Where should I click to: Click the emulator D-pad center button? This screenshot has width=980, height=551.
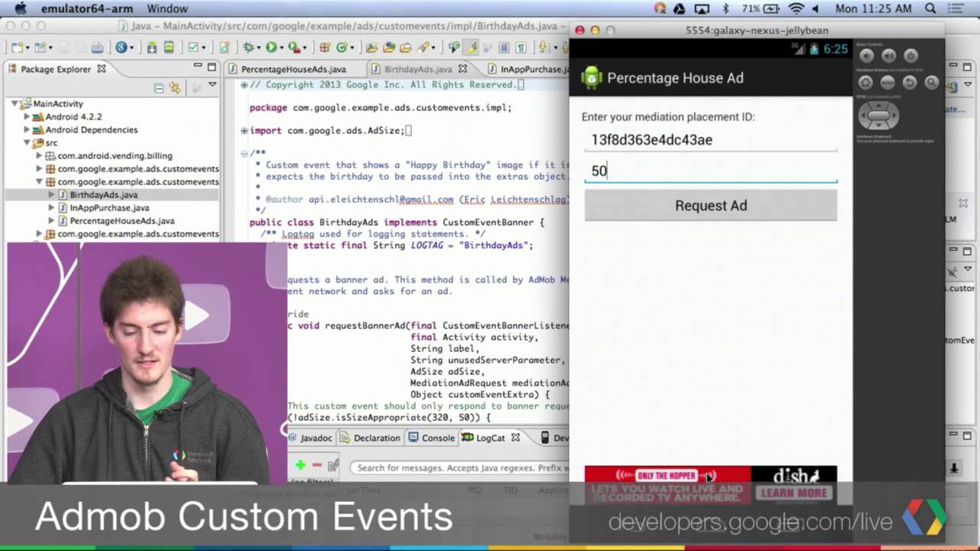[x=878, y=116]
